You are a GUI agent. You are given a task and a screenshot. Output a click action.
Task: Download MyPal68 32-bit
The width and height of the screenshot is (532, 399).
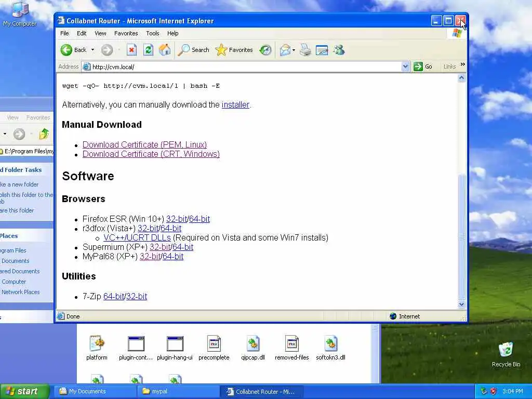(150, 257)
